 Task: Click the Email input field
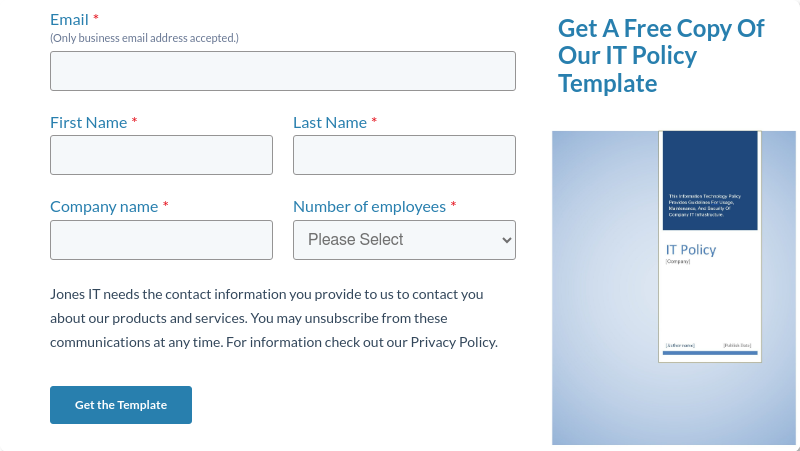point(283,71)
